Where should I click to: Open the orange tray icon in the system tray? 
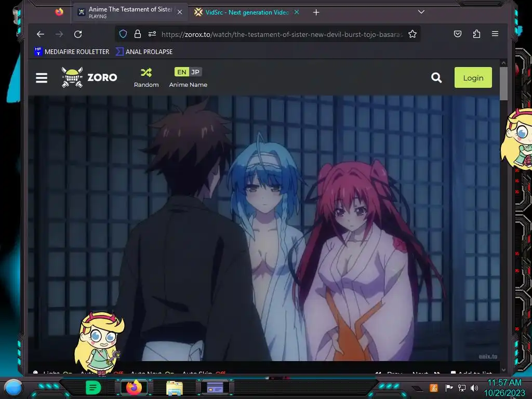click(x=434, y=388)
